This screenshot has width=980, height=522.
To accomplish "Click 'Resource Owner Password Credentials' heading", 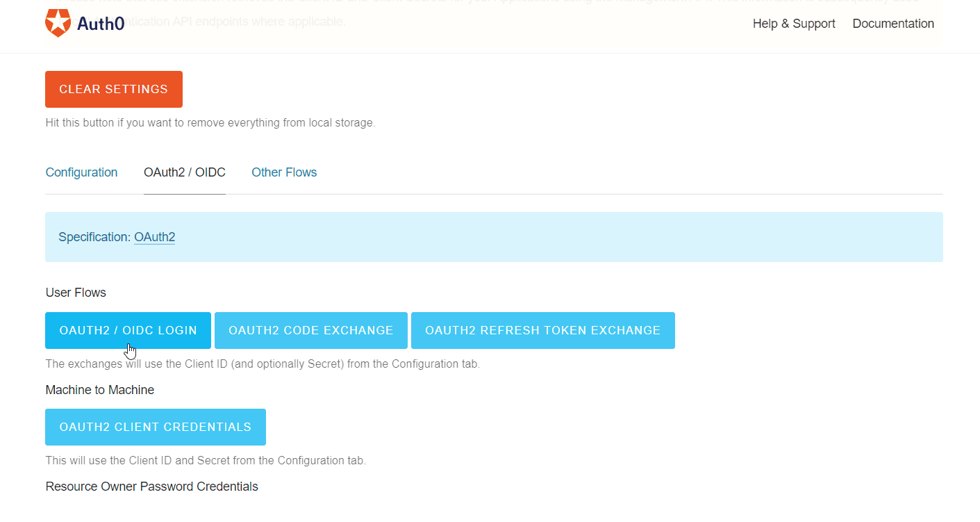I will click(152, 487).
